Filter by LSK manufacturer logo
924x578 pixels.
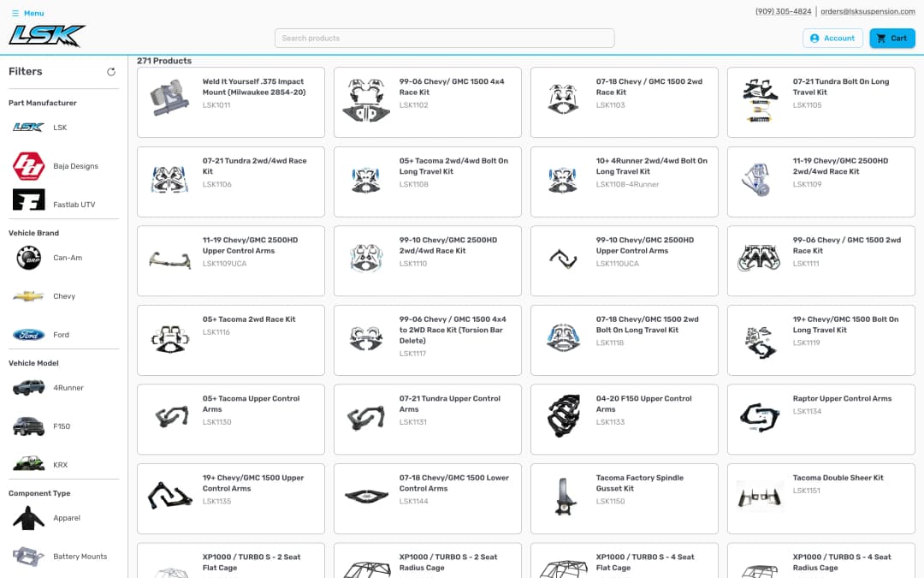point(28,128)
